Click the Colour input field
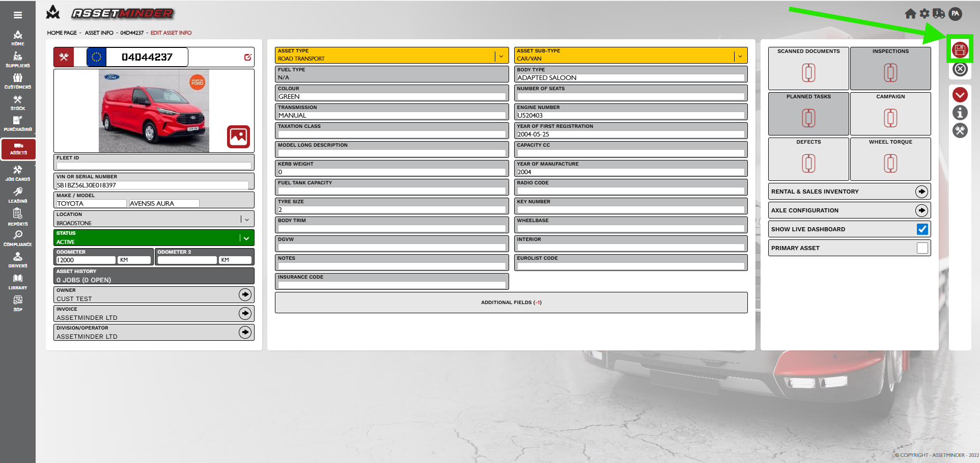This screenshot has height=463, width=980. [x=391, y=97]
